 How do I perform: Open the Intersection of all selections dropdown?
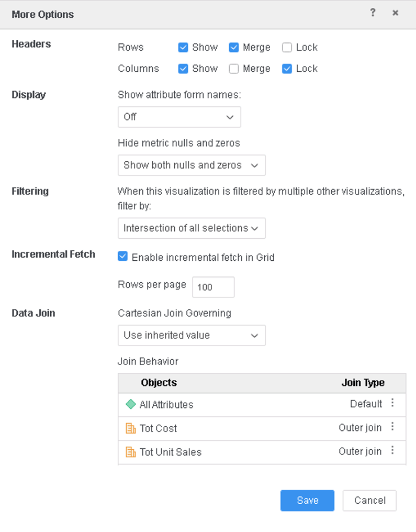click(x=192, y=228)
